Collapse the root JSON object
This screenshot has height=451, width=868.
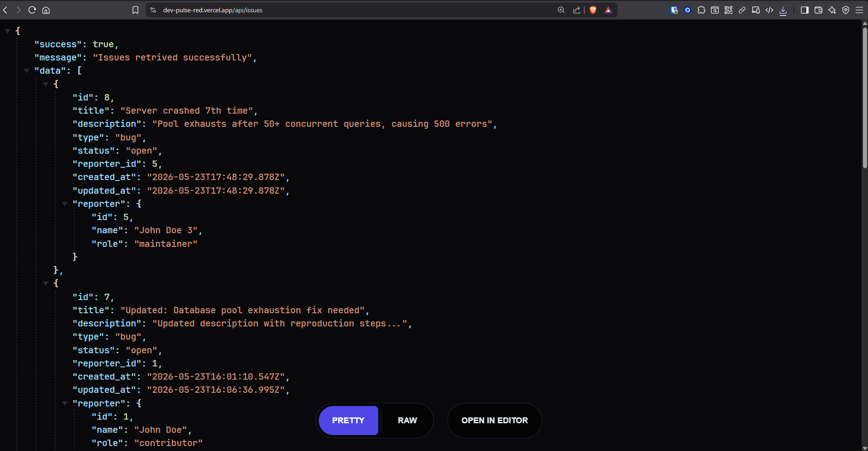(7, 31)
